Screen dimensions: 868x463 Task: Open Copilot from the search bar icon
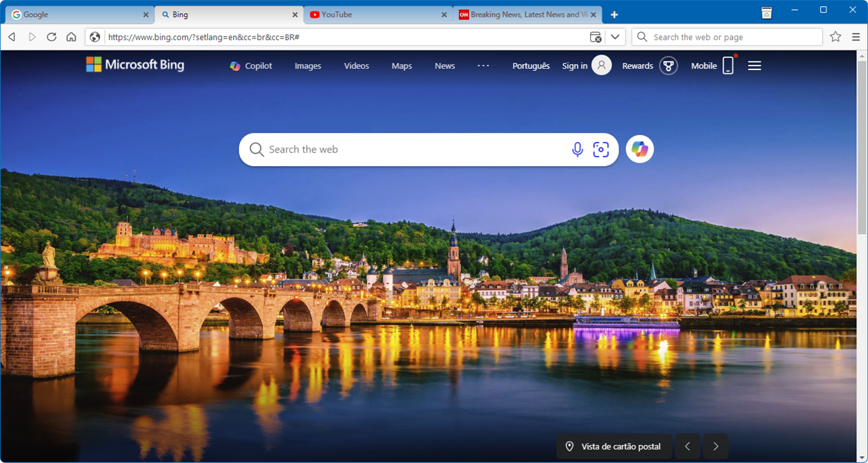(639, 149)
